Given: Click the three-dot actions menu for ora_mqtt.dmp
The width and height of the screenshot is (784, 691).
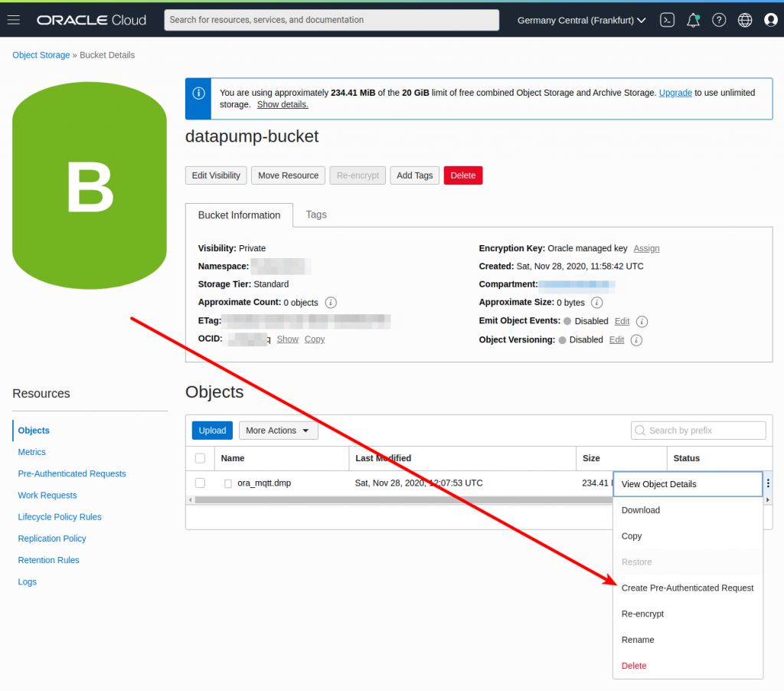Looking at the screenshot, I should [768, 483].
